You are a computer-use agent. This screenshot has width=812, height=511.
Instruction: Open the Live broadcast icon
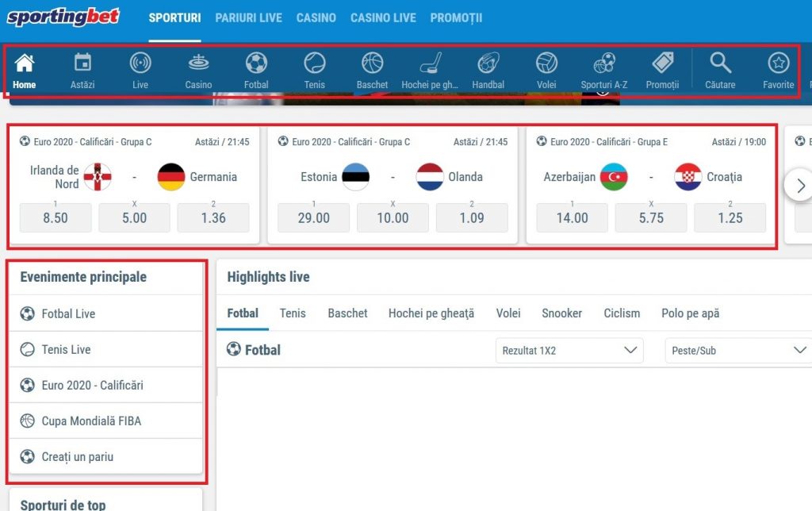140,63
